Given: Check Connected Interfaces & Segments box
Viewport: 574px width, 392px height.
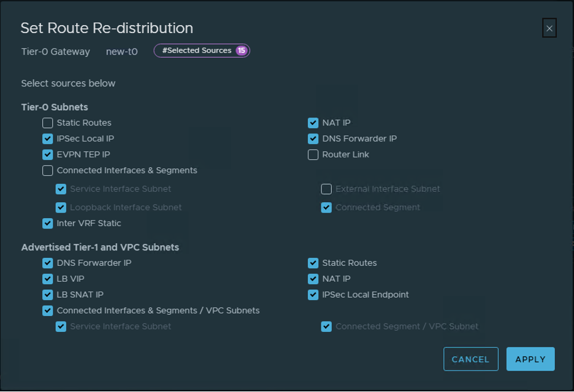Looking at the screenshot, I should point(48,171).
